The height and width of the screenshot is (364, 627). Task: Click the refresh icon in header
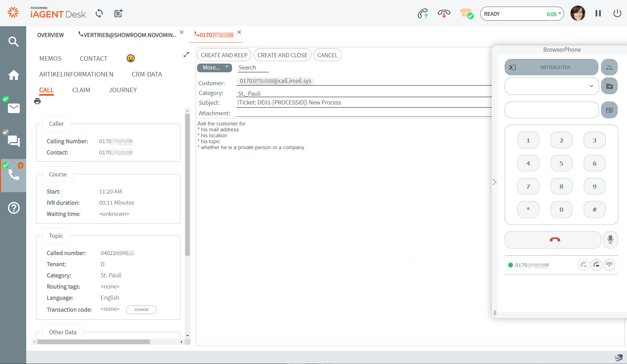click(x=99, y=14)
